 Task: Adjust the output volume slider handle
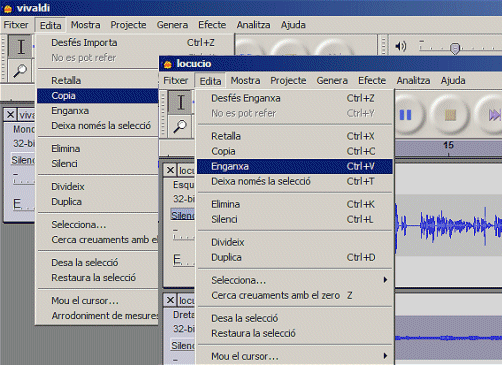click(455, 48)
